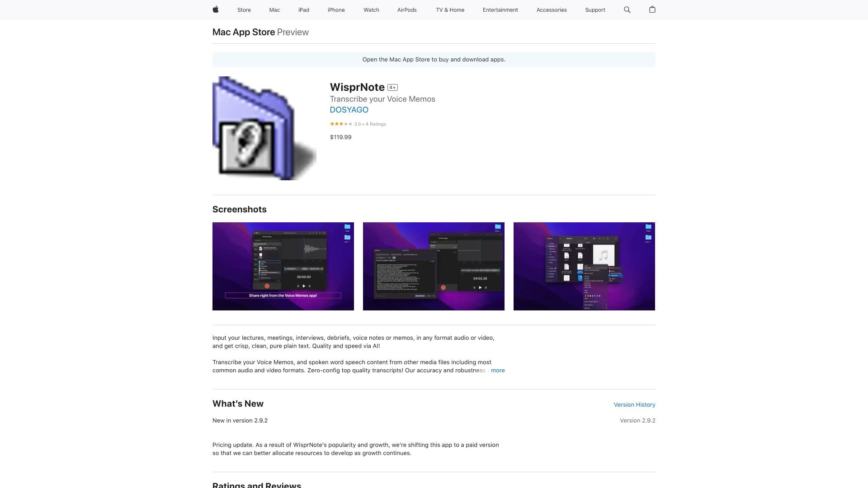Open the Store menu item
Screen dimensions: 868x488
(244, 9)
